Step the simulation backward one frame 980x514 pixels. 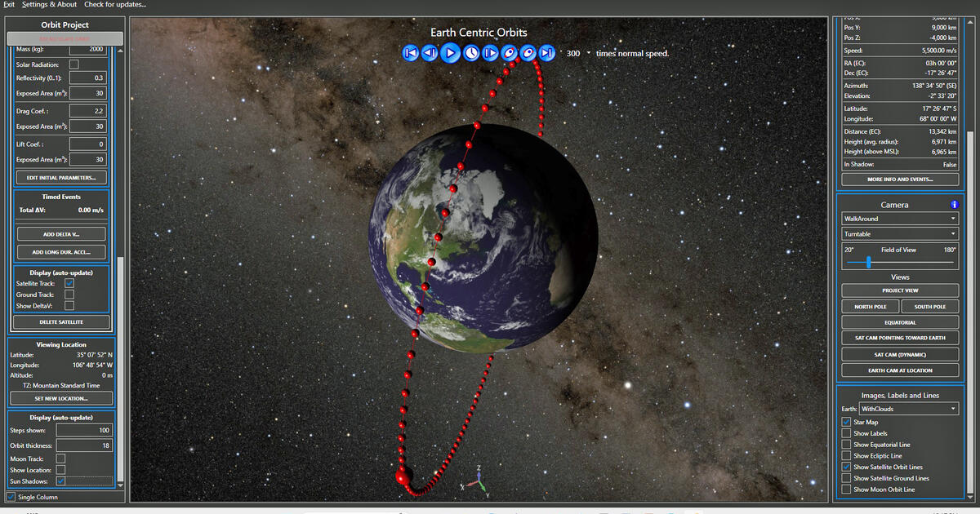[x=430, y=54]
